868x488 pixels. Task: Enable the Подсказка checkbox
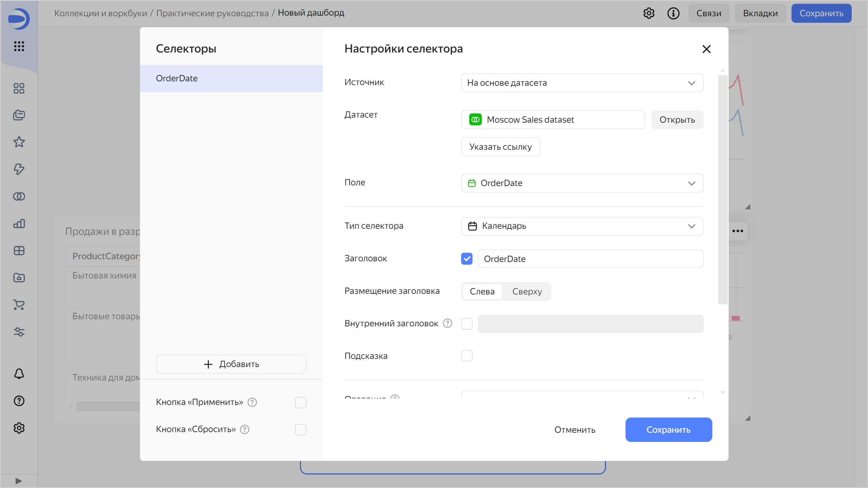[467, 355]
